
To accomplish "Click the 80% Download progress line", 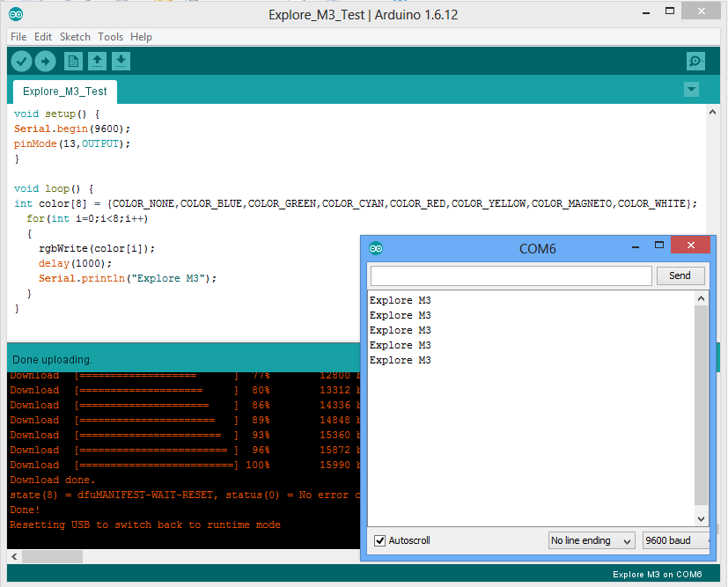I will click(185, 390).
